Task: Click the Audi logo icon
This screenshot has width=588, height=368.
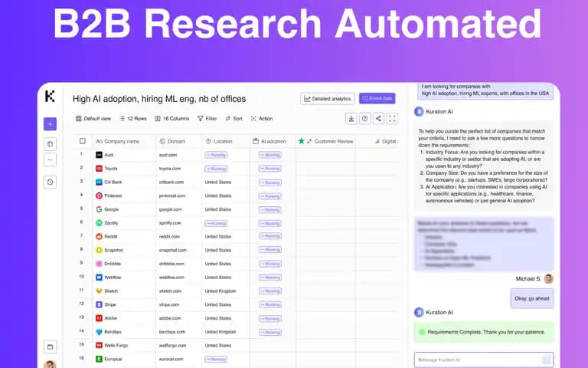Action: coord(99,155)
